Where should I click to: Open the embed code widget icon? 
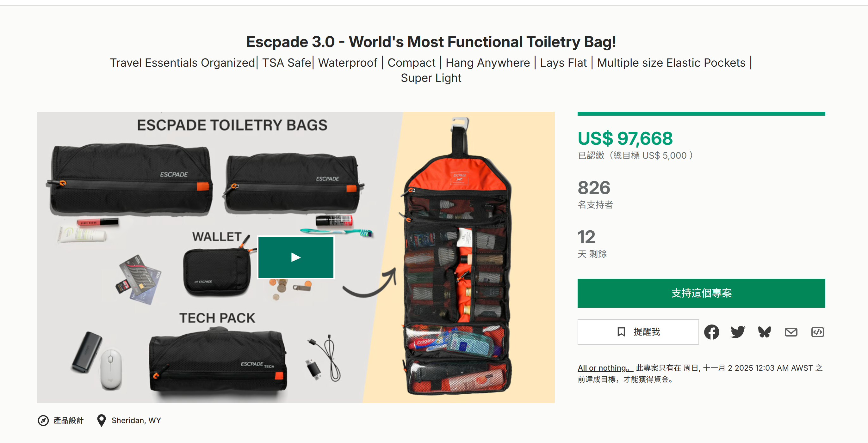[817, 332]
